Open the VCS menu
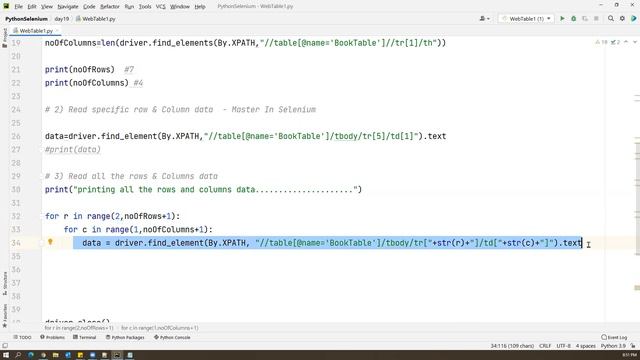 (160, 7)
